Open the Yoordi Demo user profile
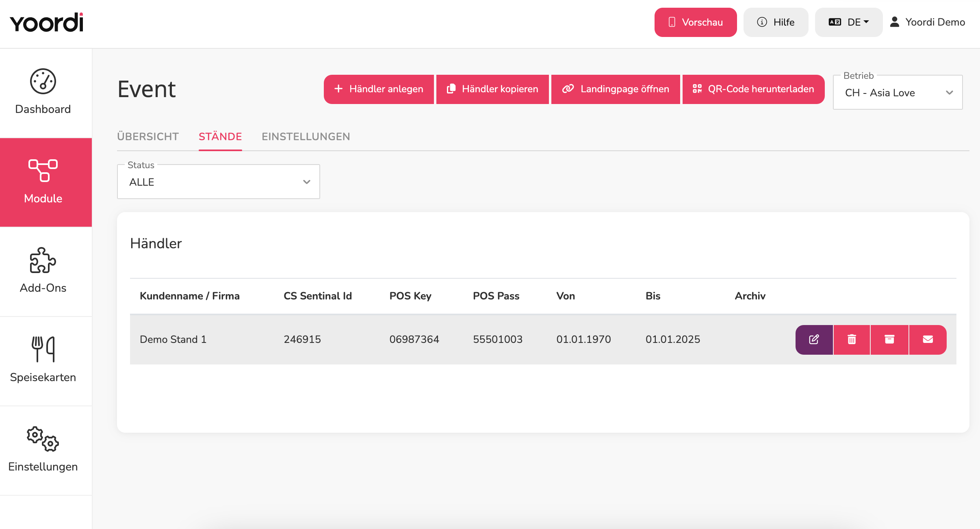Viewport: 980px width, 529px height. point(927,22)
